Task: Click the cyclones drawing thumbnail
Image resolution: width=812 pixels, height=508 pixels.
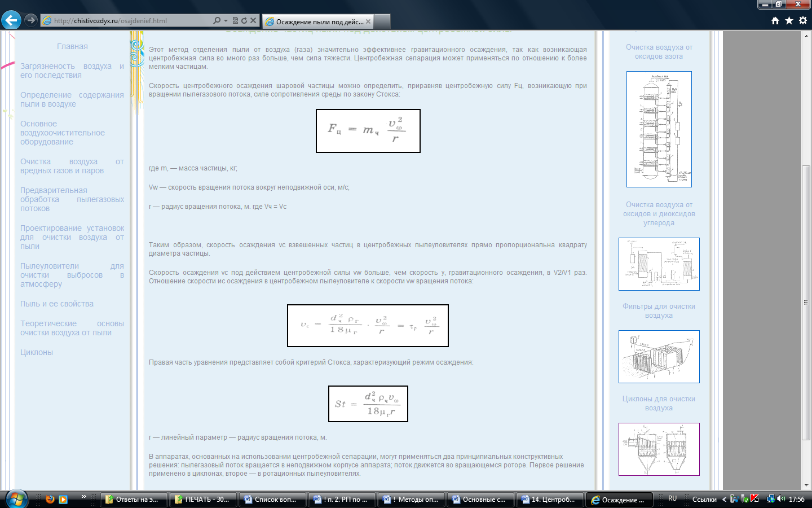Action: pos(659,449)
